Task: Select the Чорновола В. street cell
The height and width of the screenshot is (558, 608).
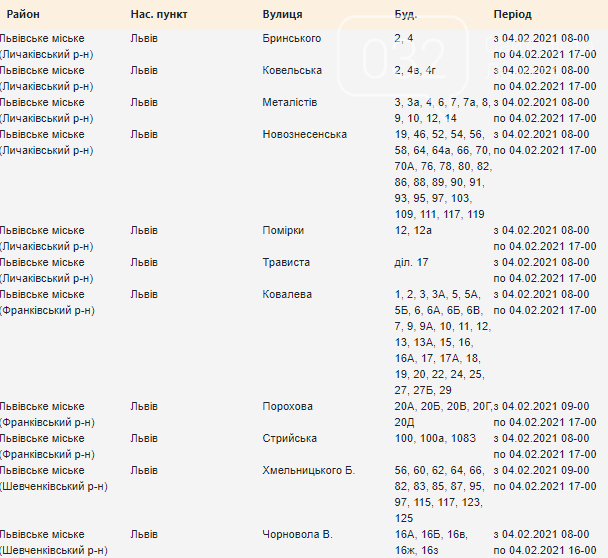Action: point(297,534)
